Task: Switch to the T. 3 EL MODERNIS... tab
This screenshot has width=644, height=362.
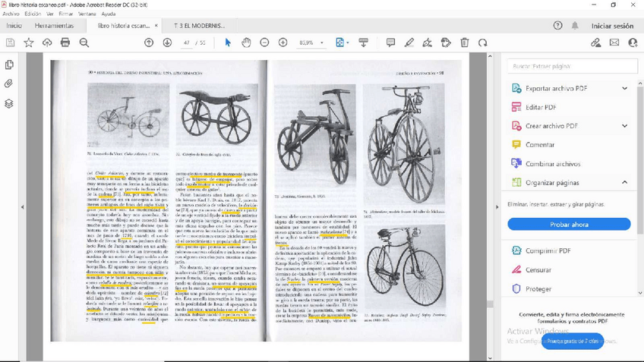Action: coord(199,26)
